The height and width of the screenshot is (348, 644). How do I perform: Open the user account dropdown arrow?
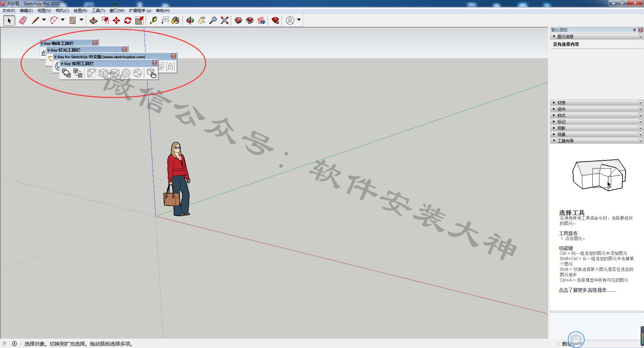tap(299, 20)
